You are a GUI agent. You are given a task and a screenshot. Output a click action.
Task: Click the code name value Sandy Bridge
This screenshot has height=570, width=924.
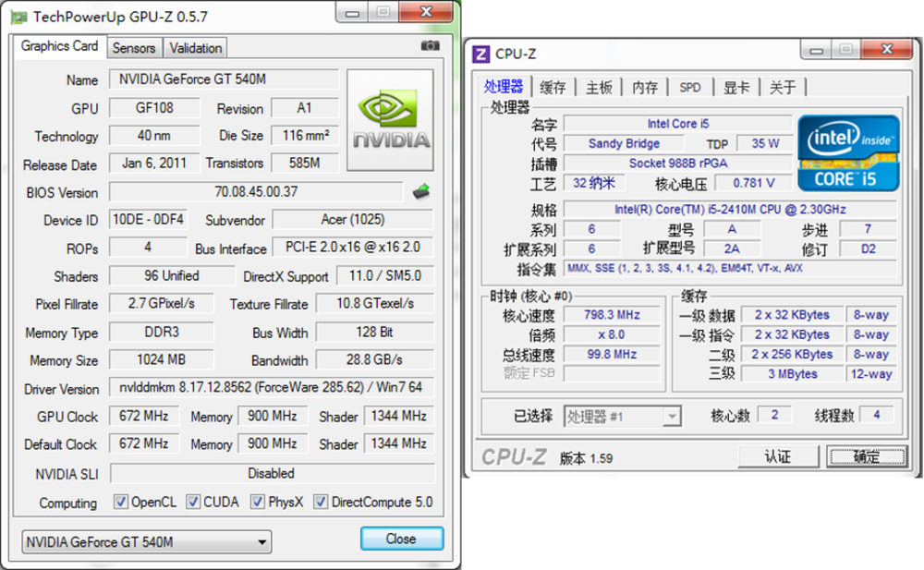[624, 144]
